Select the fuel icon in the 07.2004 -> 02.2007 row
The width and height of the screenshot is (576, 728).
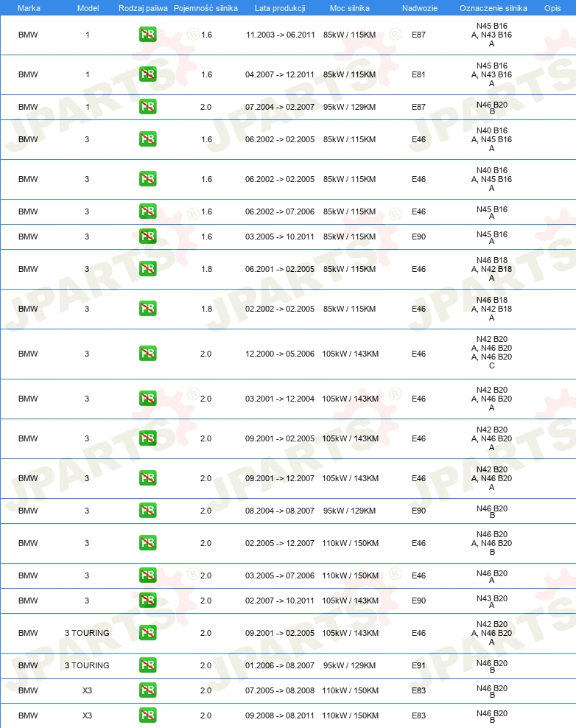[x=147, y=107]
